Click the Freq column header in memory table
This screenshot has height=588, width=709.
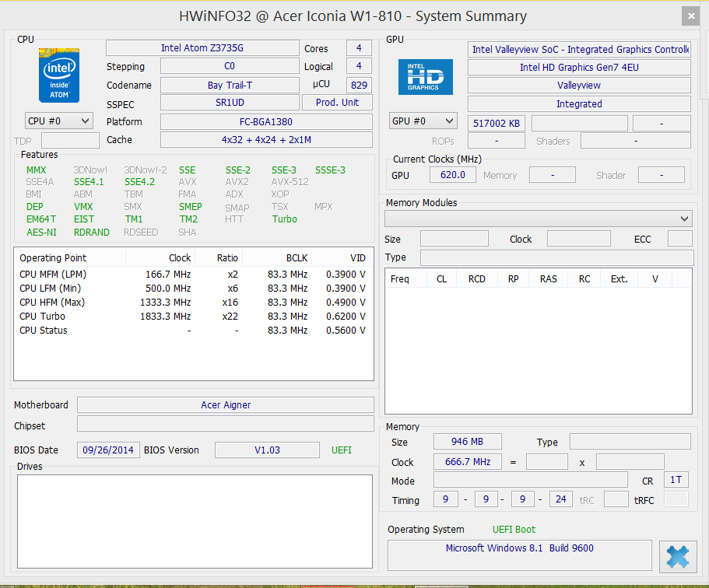[405, 279]
